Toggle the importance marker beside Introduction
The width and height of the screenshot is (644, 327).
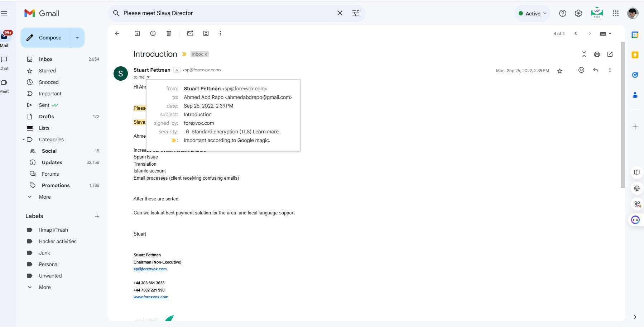(184, 54)
